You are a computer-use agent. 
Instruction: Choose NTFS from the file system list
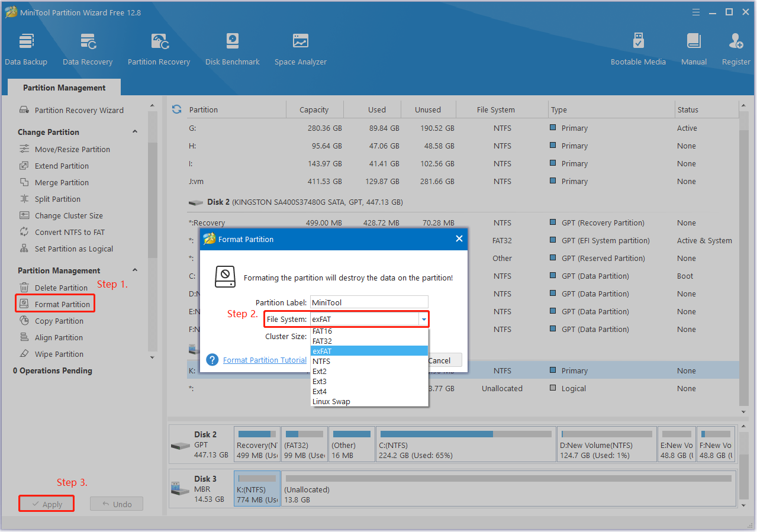(369, 361)
